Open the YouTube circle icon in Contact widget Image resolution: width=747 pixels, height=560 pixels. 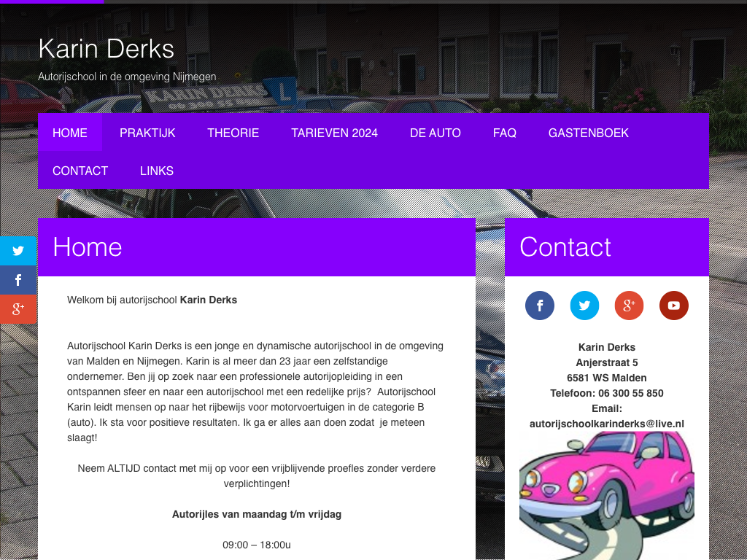[x=673, y=306]
